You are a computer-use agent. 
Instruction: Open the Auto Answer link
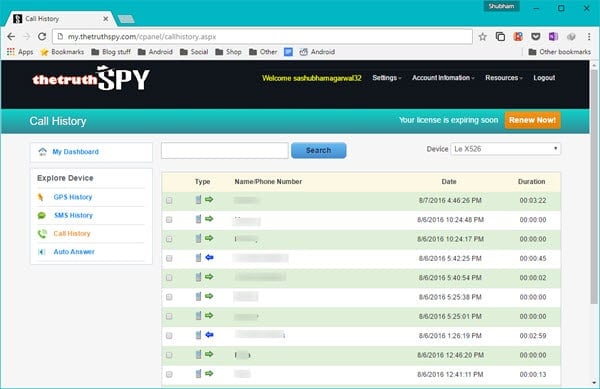pos(74,252)
